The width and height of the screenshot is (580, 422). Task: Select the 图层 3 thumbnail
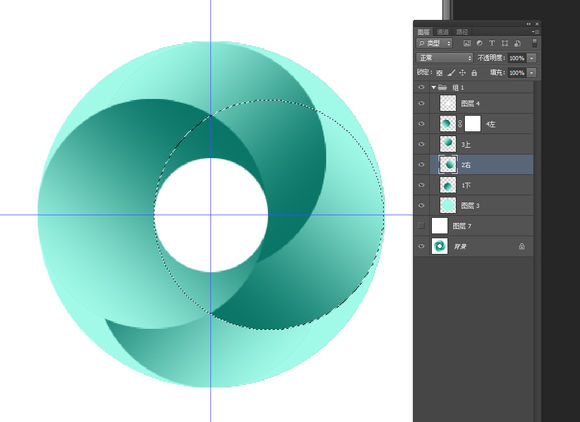pyautogui.click(x=448, y=205)
